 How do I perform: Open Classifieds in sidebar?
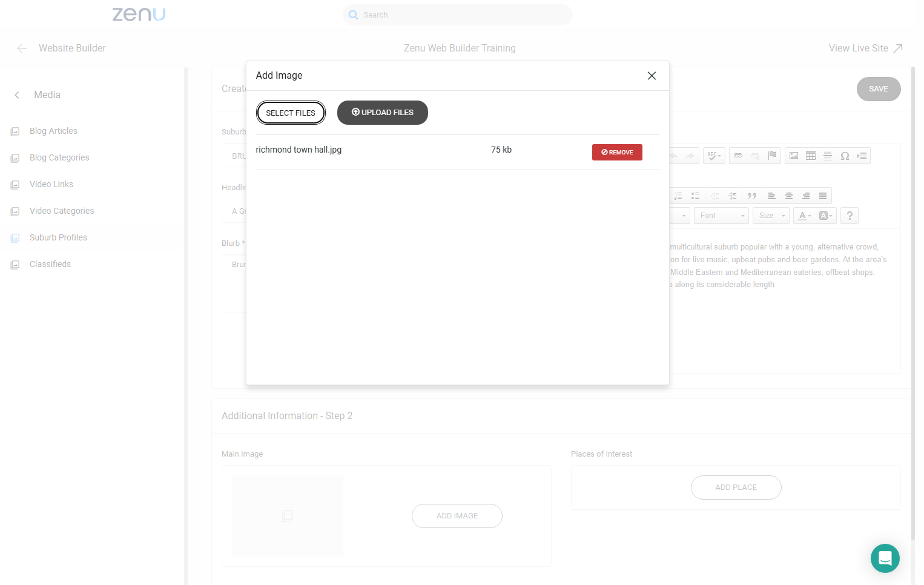pyautogui.click(x=50, y=264)
